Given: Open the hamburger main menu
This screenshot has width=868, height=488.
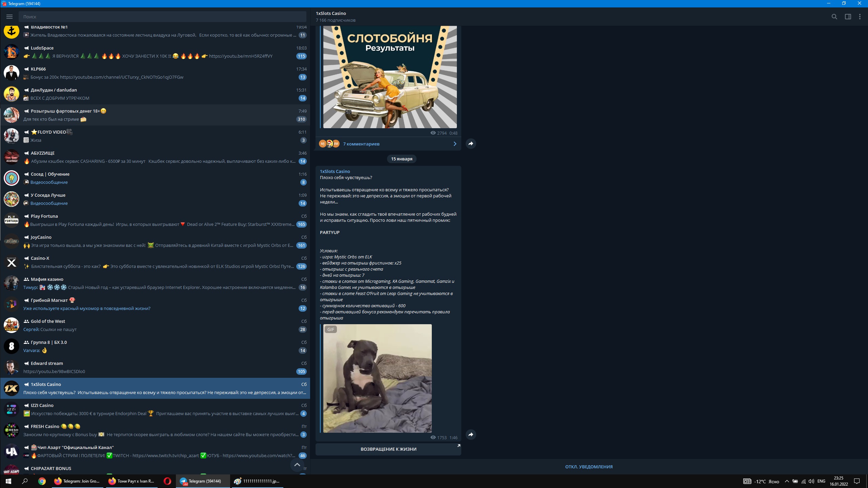Looking at the screenshot, I should click(9, 17).
